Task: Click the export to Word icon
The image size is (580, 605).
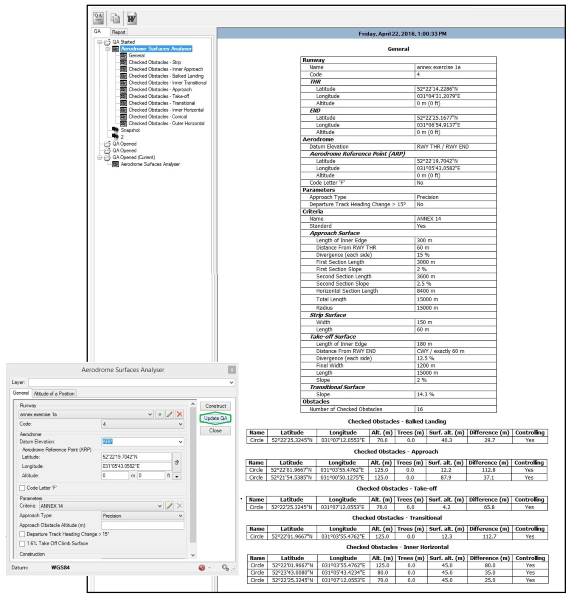Action: point(132,18)
